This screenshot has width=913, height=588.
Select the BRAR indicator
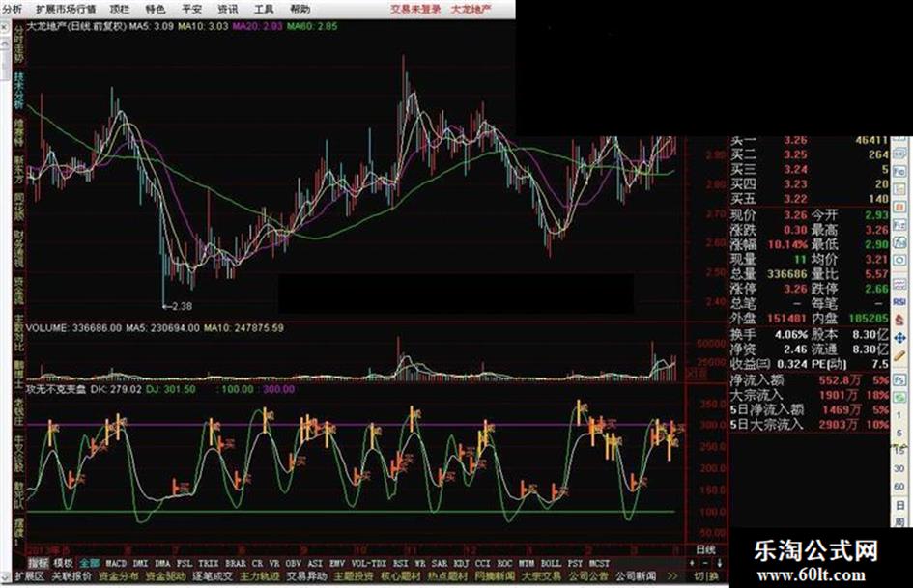pos(235,563)
